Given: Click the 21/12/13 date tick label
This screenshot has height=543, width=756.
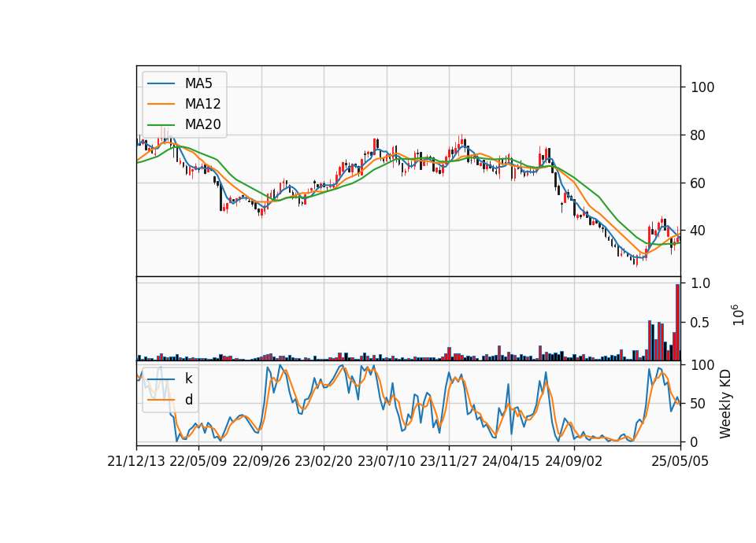Looking at the screenshot, I should (136, 461).
